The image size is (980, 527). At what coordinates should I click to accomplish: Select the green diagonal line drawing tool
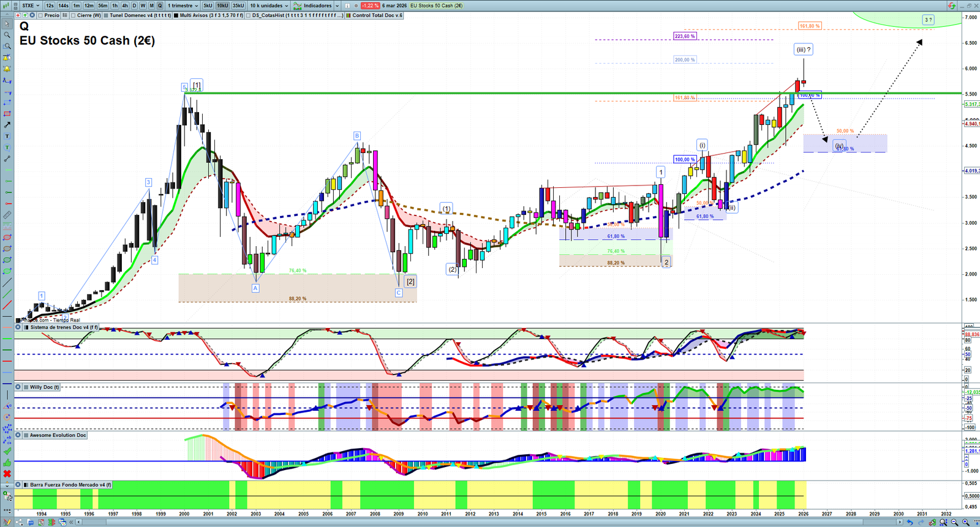click(7, 294)
